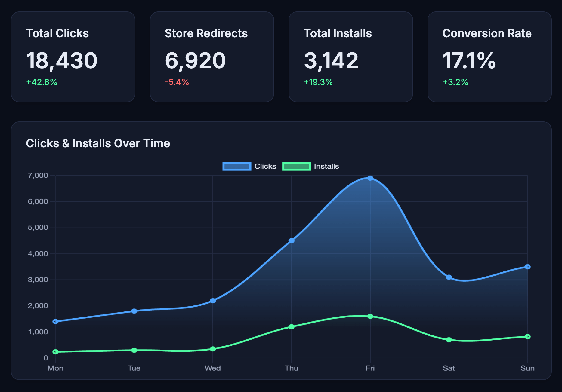Open the Total Clicks card title

pyautogui.click(x=57, y=33)
